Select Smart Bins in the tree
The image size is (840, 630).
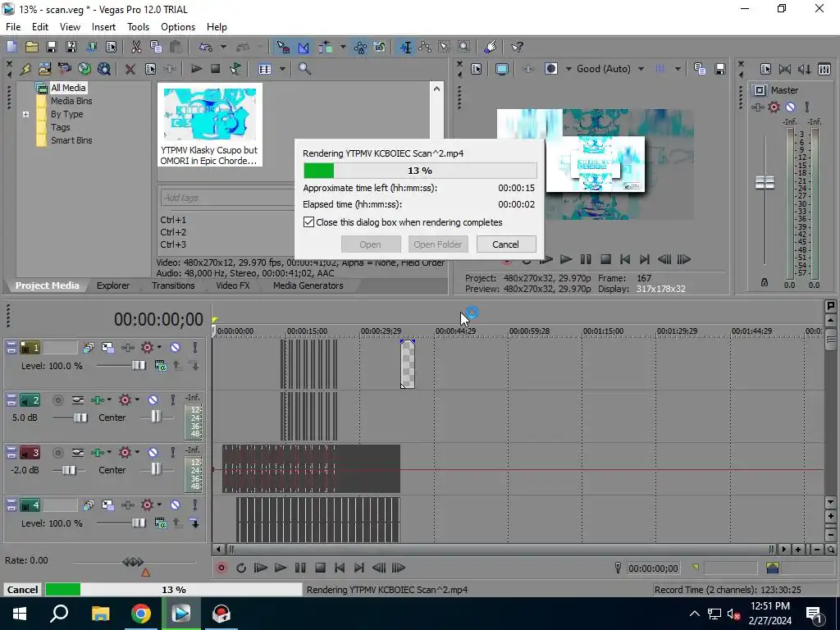coord(71,140)
